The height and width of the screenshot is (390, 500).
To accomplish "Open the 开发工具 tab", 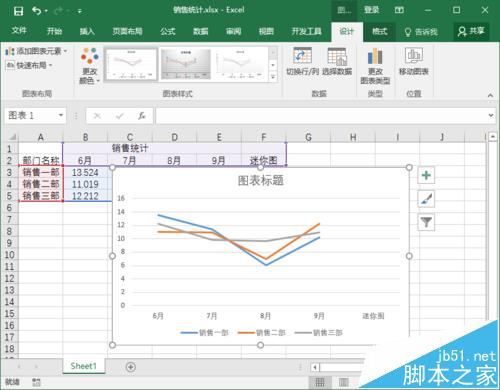I will point(306,31).
